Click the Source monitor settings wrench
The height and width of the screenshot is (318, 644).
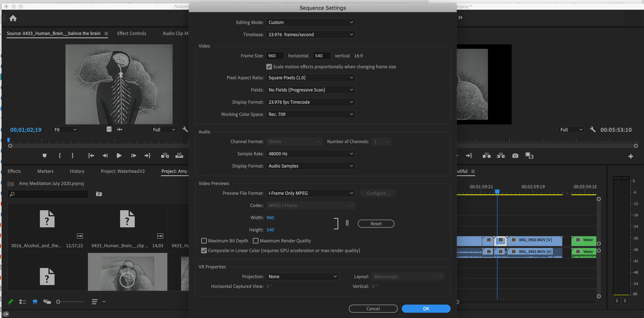tap(185, 129)
